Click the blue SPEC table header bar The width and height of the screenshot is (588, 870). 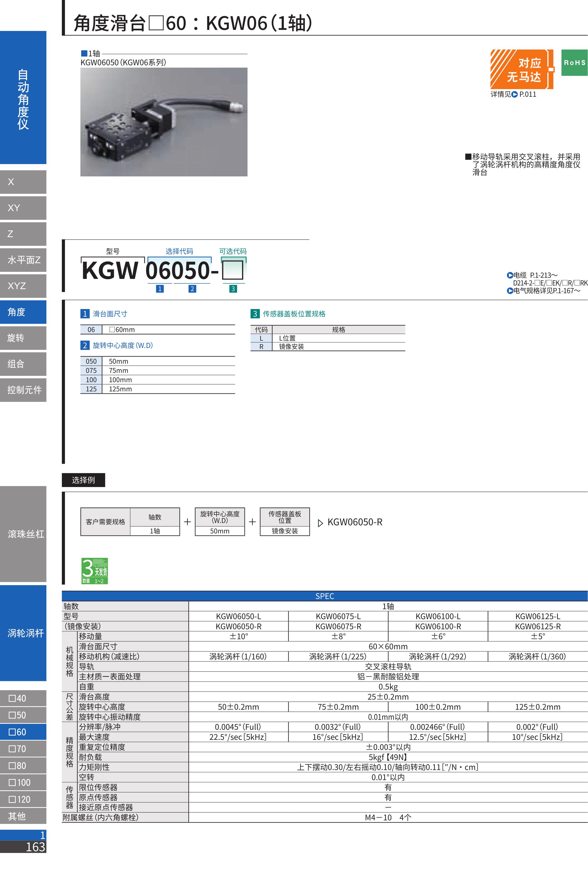click(x=324, y=596)
